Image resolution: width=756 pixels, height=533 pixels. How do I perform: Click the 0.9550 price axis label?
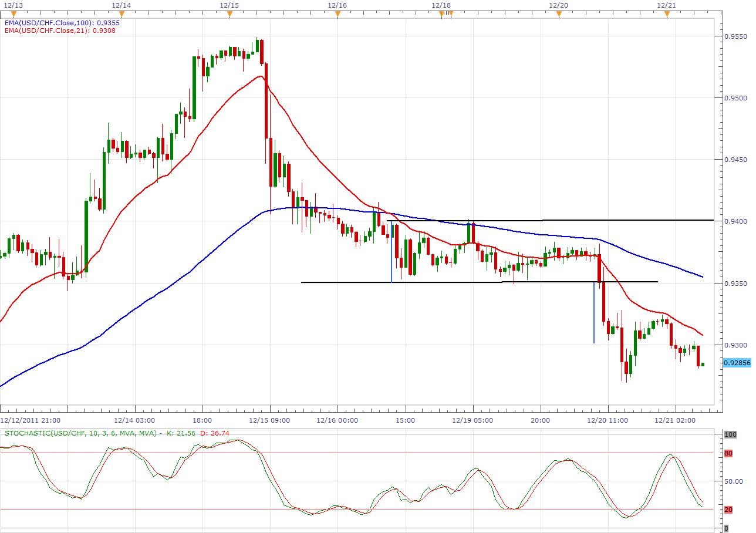pos(735,36)
